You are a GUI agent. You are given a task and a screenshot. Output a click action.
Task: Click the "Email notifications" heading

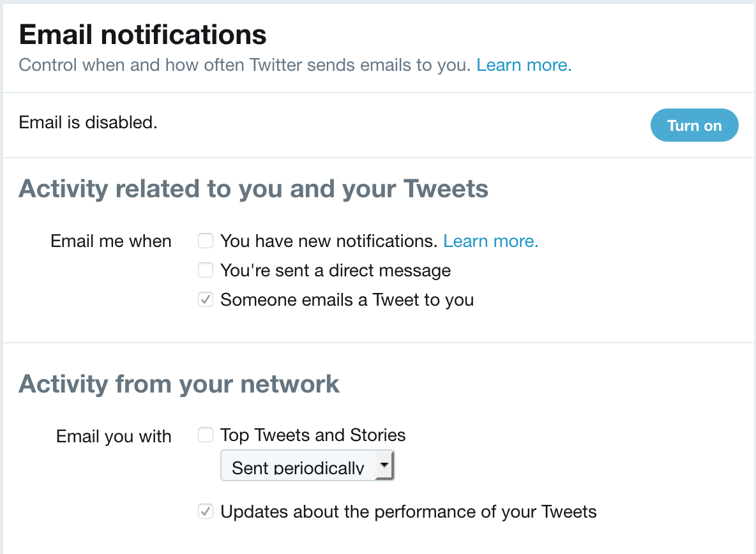pyautogui.click(x=142, y=35)
